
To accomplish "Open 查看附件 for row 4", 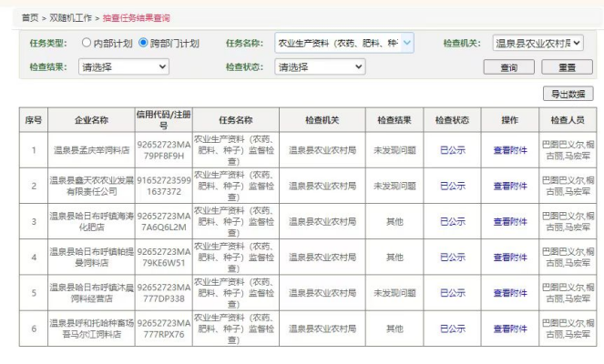I will click(510, 257).
